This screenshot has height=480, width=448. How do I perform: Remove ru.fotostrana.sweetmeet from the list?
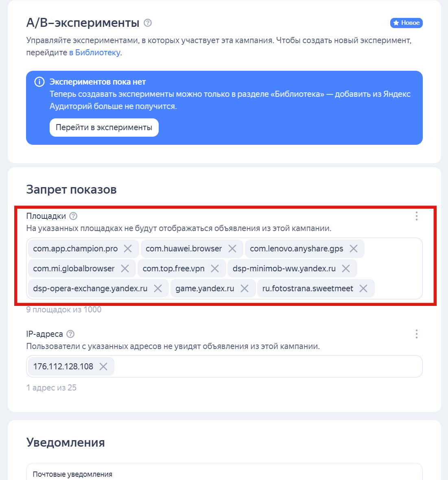tap(364, 288)
